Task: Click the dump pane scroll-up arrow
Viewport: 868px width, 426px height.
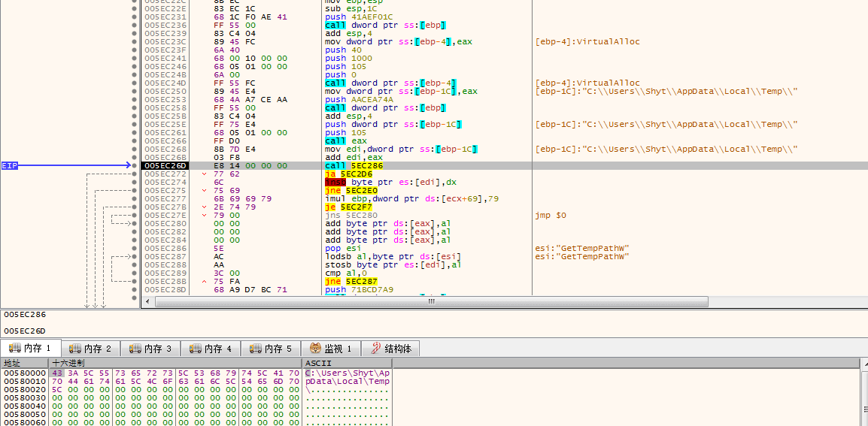Action: [864, 363]
